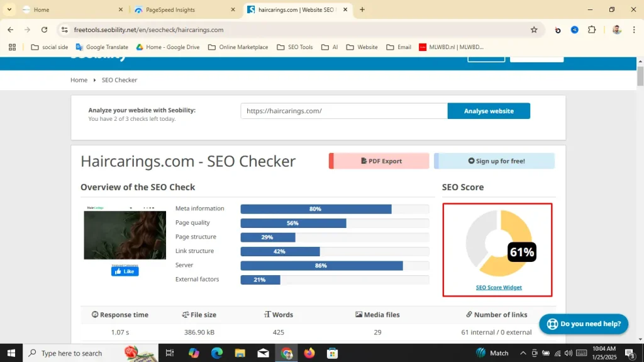Open Microsoft Store from the taskbar
Image resolution: width=644 pixels, height=362 pixels.
click(332, 353)
